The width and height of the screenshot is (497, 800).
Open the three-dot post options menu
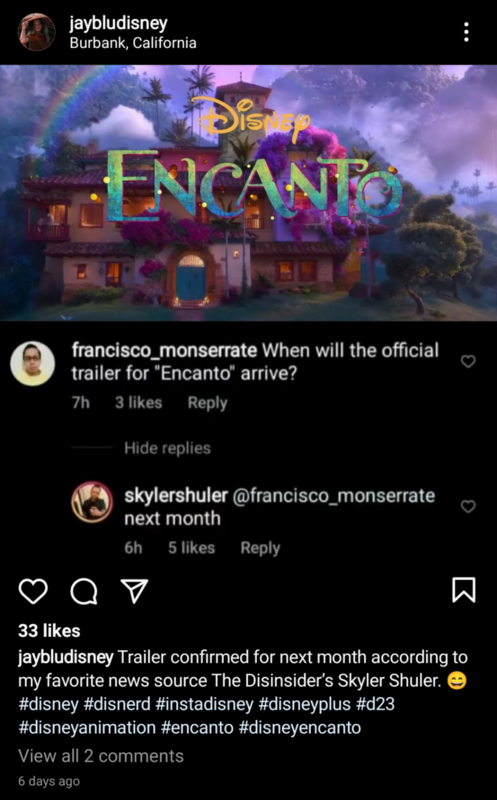[x=466, y=32]
